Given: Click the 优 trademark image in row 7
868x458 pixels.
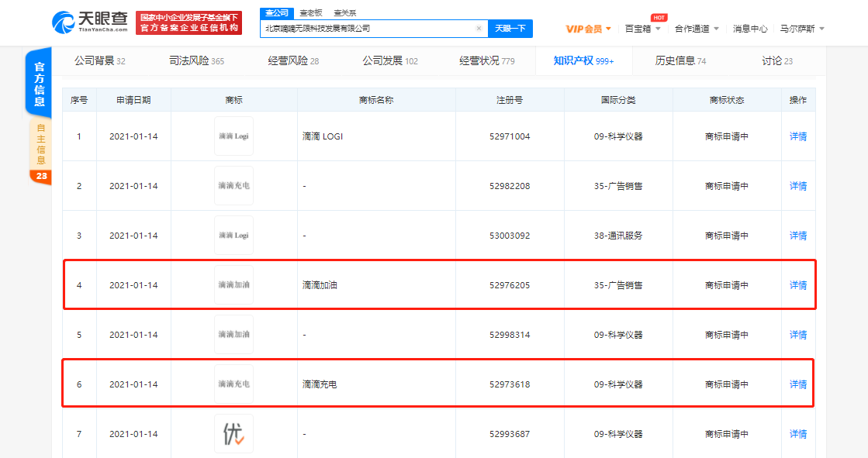Looking at the screenshot, I should [233, 434].
